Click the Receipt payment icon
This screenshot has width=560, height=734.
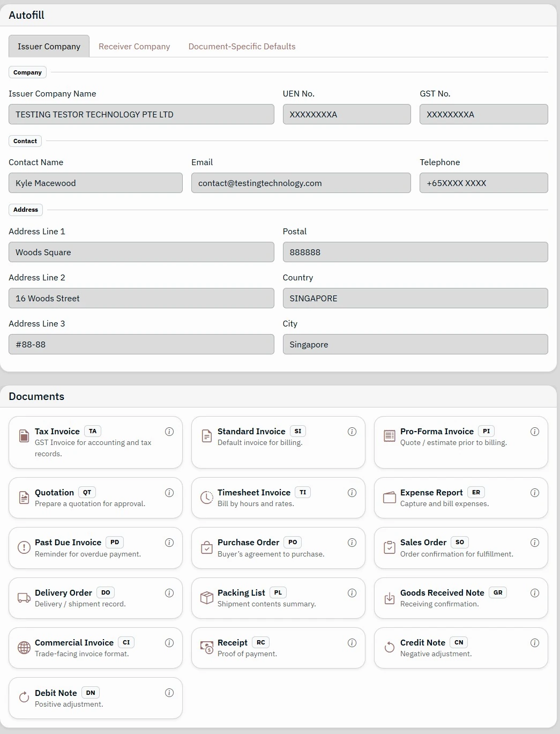[206, 648]
